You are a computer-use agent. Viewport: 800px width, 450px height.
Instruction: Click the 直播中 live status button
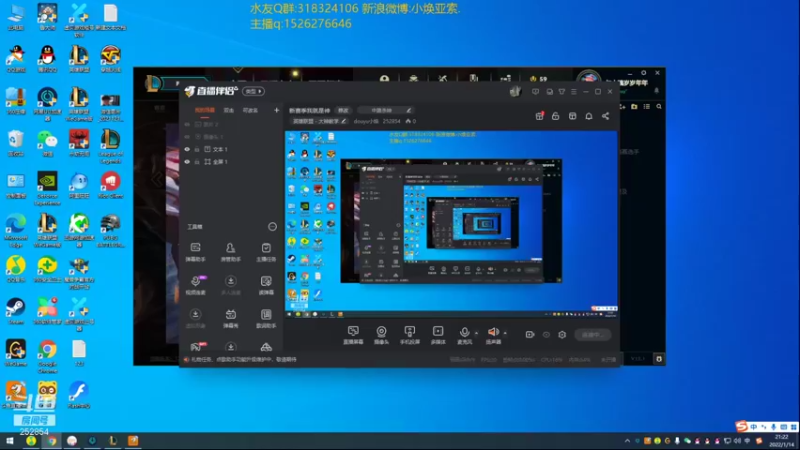[592, 335]
